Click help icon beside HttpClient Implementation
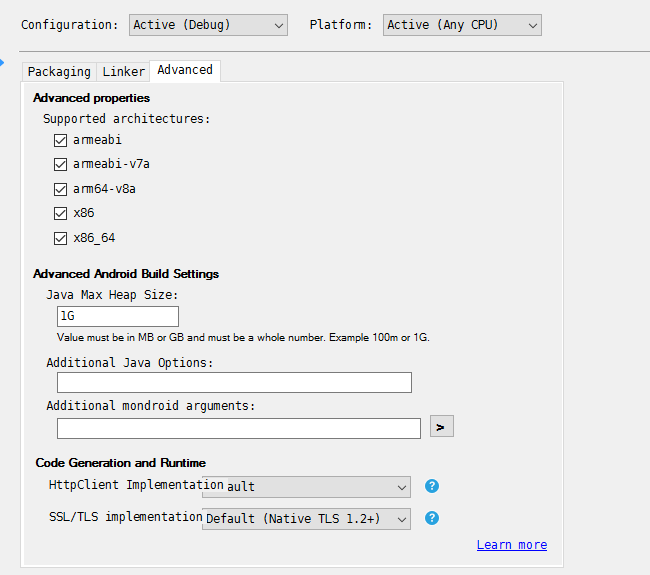The height and width of the screenshot is (575, 650). point(432,486)
